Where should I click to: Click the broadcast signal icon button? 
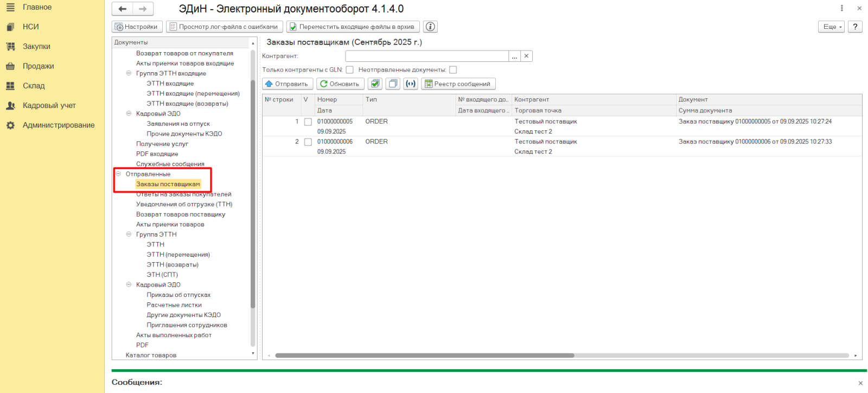(x=411, y=84)
